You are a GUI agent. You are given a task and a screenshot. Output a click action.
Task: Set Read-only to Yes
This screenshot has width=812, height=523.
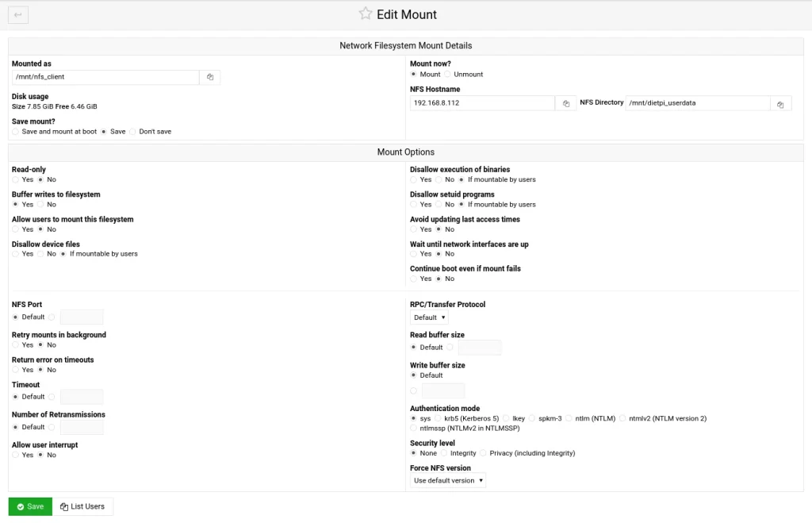tap(16, 179)
